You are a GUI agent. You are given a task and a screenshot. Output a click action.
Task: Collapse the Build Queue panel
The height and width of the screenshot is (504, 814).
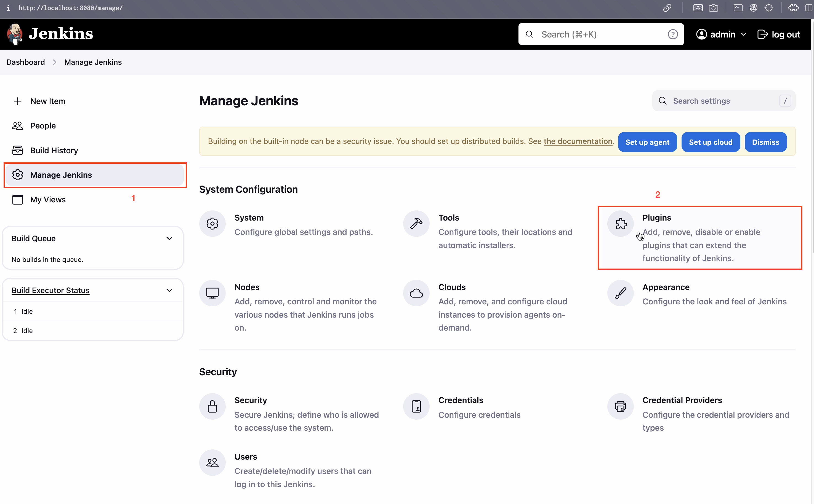pos(169,238)
